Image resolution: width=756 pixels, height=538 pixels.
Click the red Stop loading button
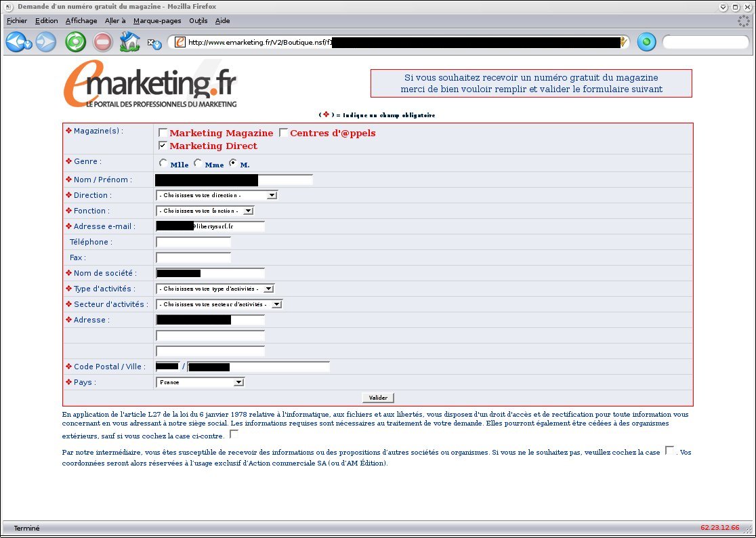102,42
